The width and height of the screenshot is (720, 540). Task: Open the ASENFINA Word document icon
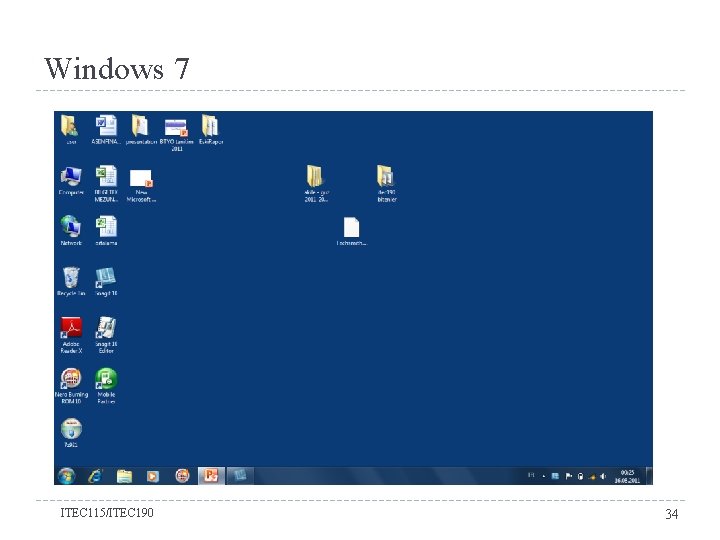pyautogui.click(x=106, y=127)
